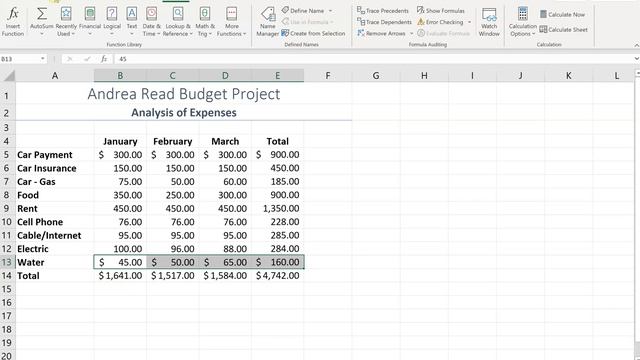Expand Define Name dropdown arrow
The height and width of the screenshot is (360, 640).
coord(330,11)
